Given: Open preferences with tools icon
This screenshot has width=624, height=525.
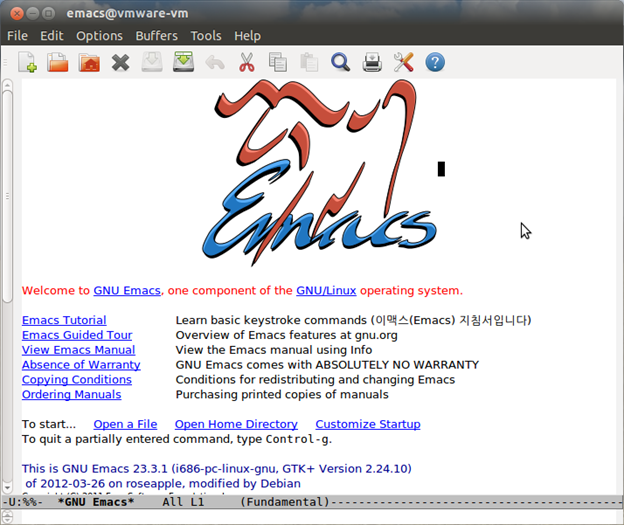Looking at the screenshot, I should click(404, 62).
